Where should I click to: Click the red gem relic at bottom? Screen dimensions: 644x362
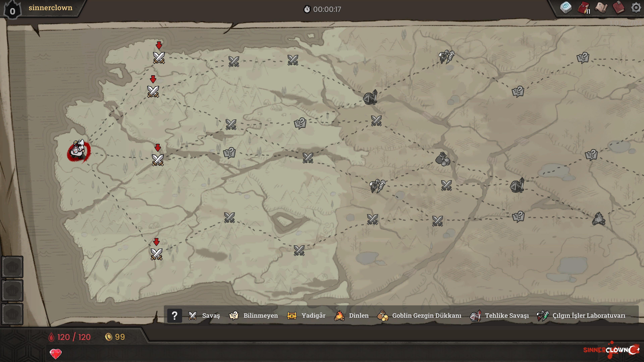[56, 353]
